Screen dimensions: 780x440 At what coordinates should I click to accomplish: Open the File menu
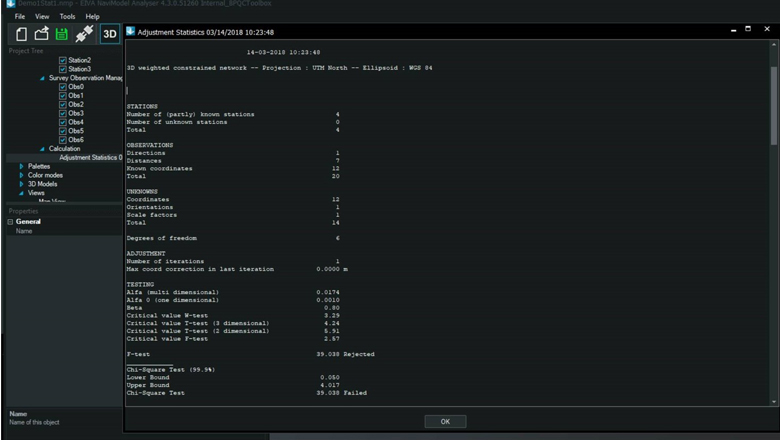(x=20, y=16)
